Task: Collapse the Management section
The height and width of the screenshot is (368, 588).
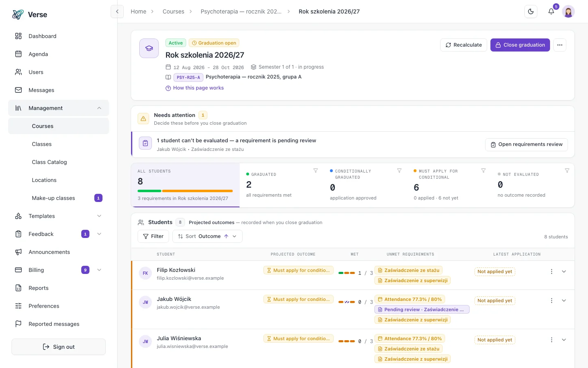Action: click(x=58, y=108)
